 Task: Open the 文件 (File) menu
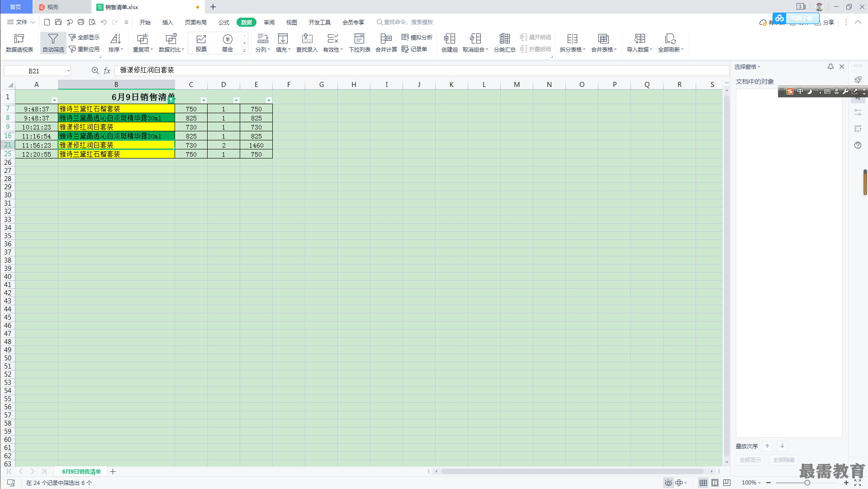(21, 22)
